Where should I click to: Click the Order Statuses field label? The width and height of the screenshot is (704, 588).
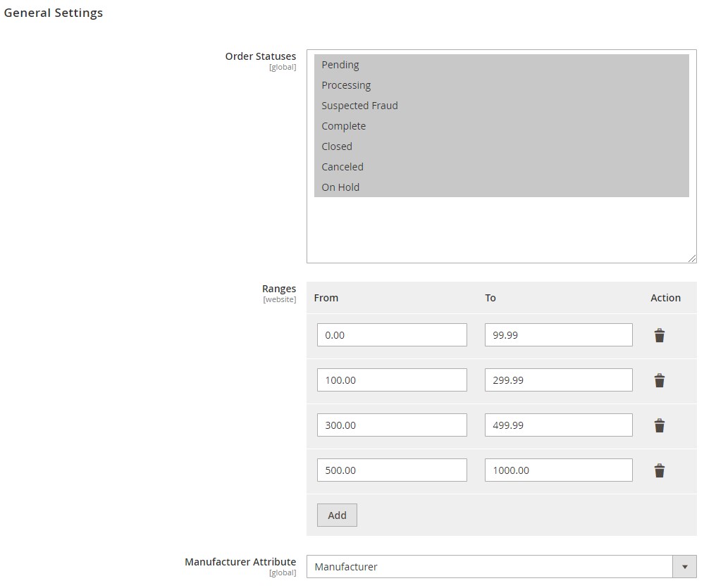click(261, 56)
